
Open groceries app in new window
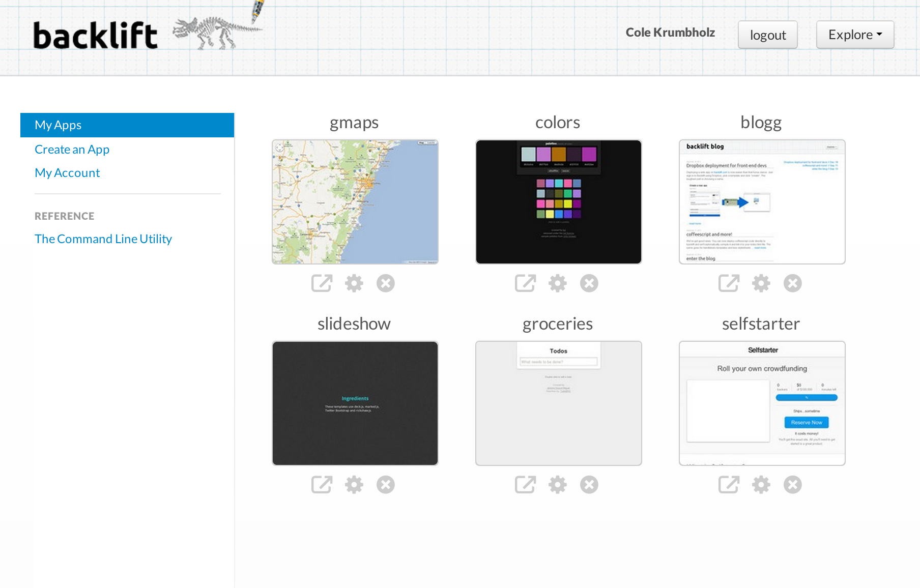coord(525,484)
